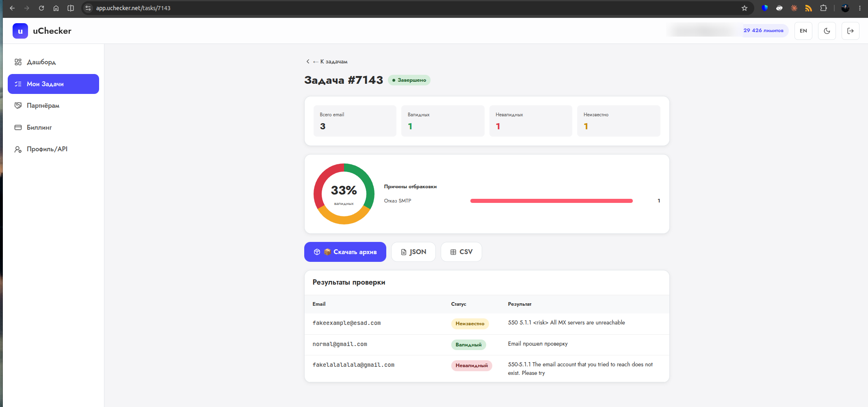Reload the browser page
Image resolution: width=868 pixels, height=407 pixels.
[x=41, y=8]
